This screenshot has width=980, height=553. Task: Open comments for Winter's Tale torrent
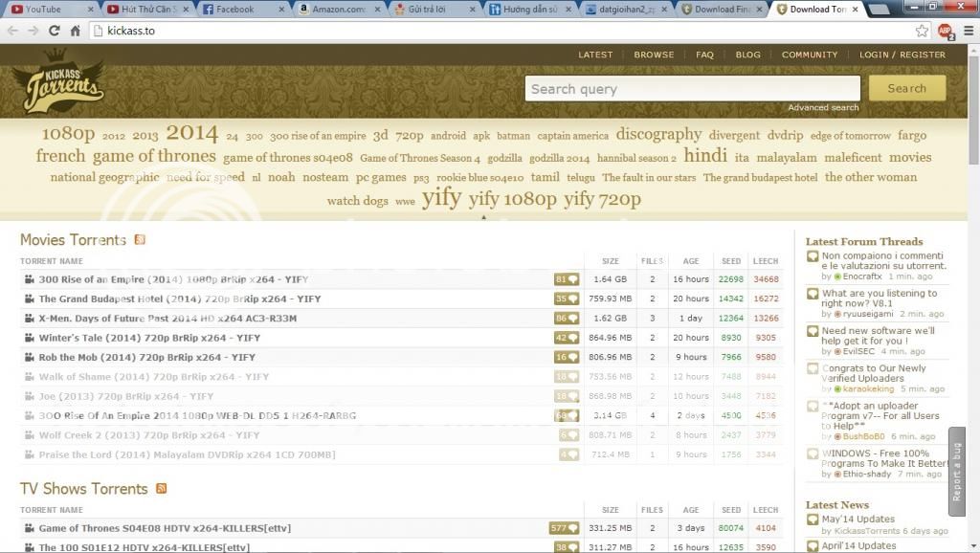pyautogui.click(x=567, y=338)
